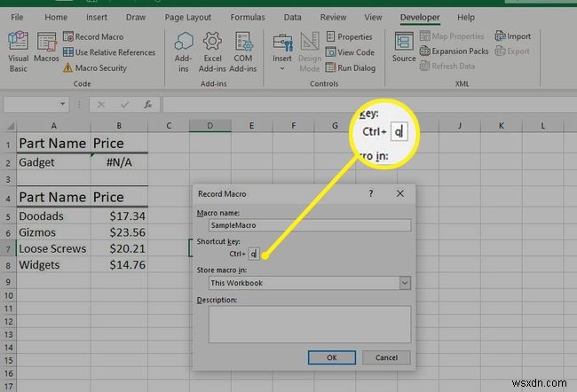This screenshot has height=392, width=577.
Task: Click View Code
Action: 350,52
